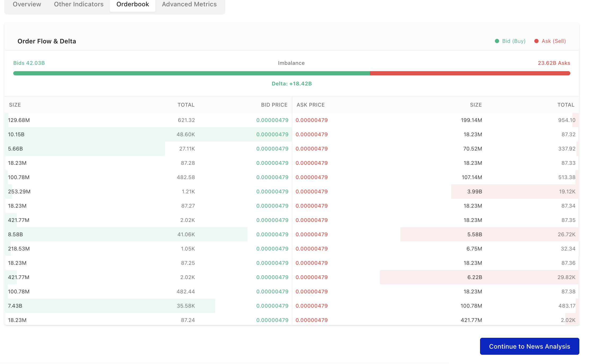Switch to the Overview tab
Image resolution: width=591 pixels, height=364 pixels.
coord(26,4)
